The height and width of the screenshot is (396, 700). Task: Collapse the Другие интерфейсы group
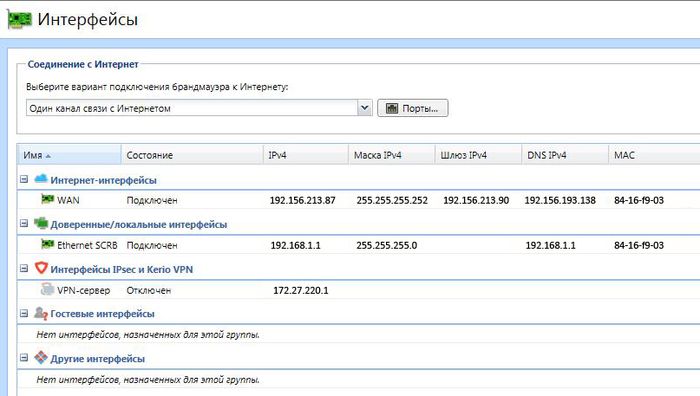(24, 358)
